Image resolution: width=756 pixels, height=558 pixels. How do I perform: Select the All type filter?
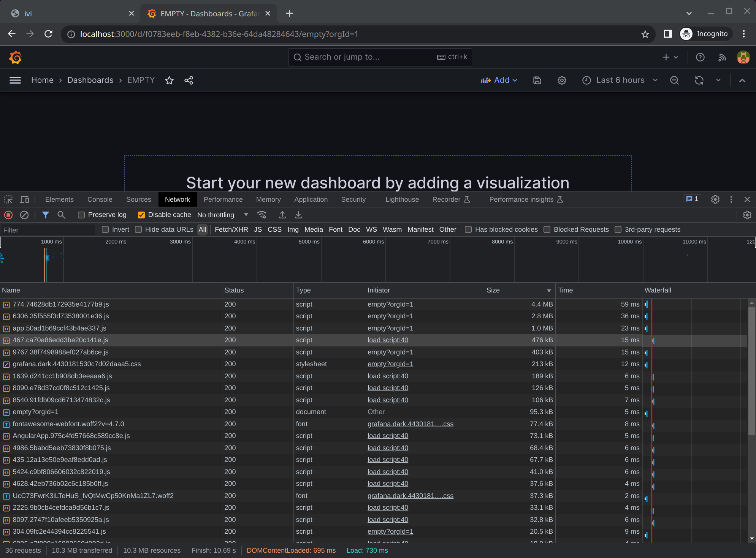click(202, 229)
